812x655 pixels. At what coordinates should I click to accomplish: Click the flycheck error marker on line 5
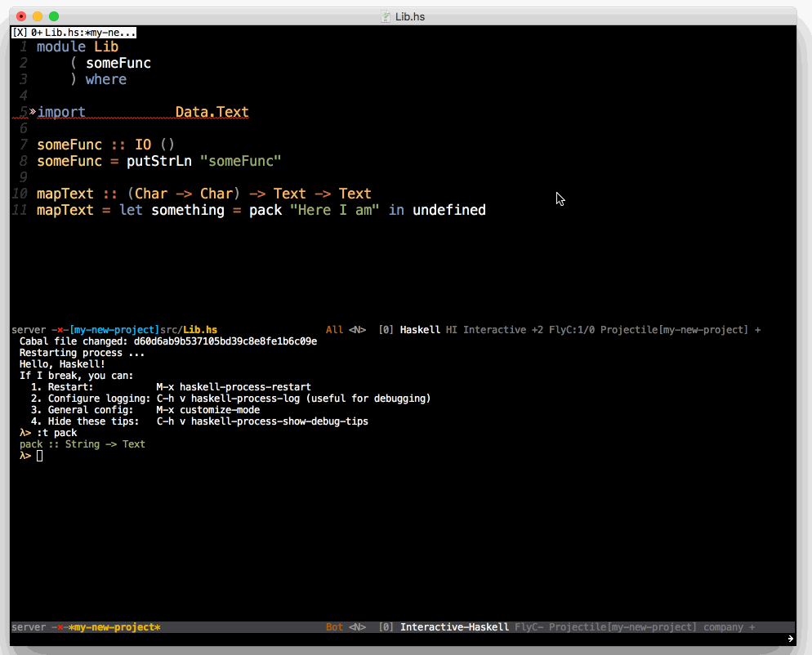[x=33, y=111]
